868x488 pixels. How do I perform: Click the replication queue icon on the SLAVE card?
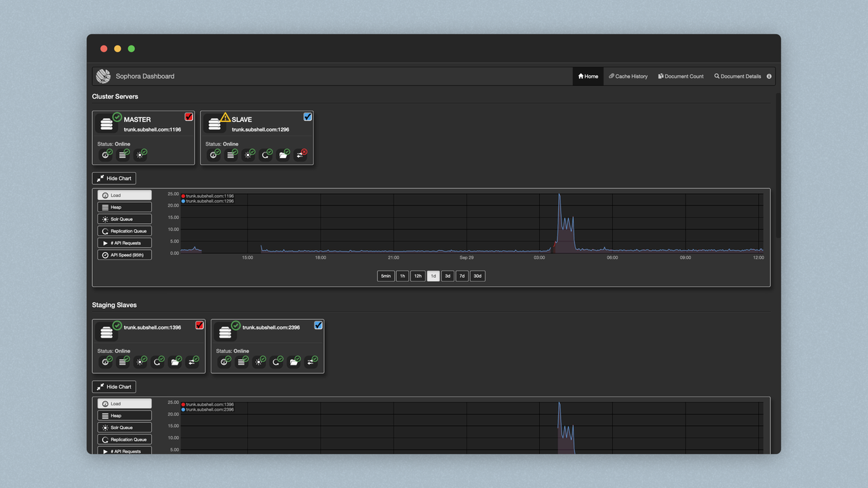pyautogui.click(x=266, y=154)
